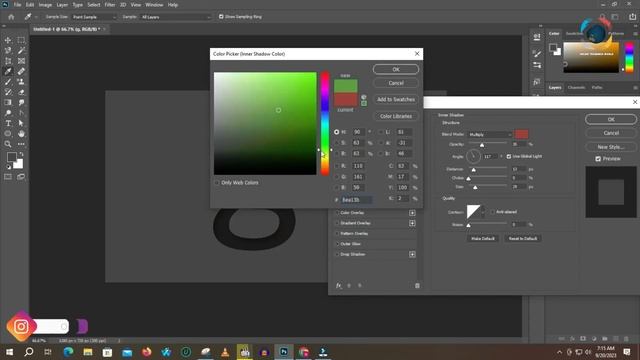Open the Window menu
Screen dimensions: 640x360
point(154,5)
